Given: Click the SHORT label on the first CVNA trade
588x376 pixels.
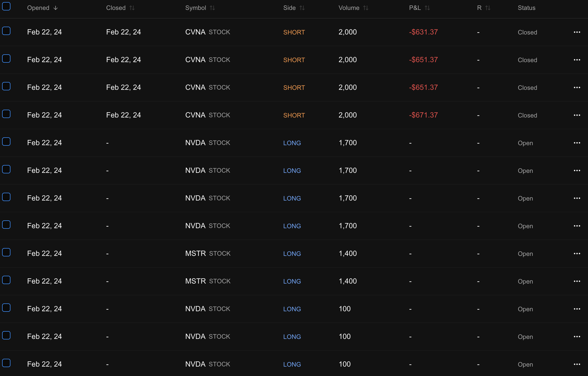Looking at the screenshot, I should click(x=294, y=32).
